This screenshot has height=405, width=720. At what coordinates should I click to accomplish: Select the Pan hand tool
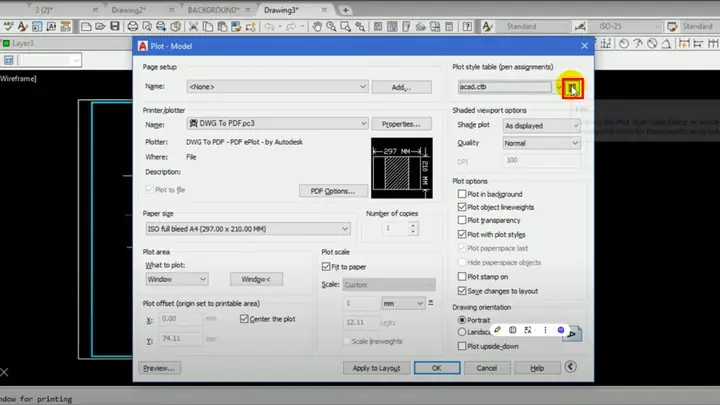(x=317, y=27)
